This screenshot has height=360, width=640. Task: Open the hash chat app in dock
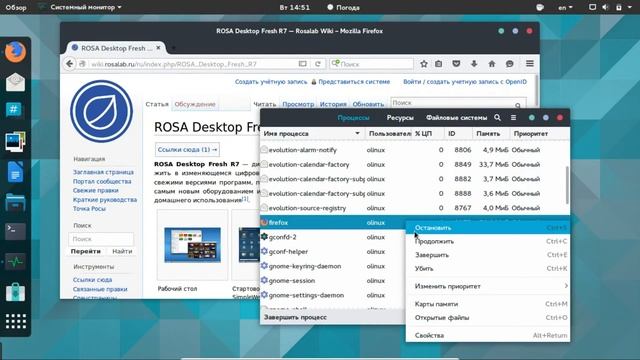[x=14, y=109]
